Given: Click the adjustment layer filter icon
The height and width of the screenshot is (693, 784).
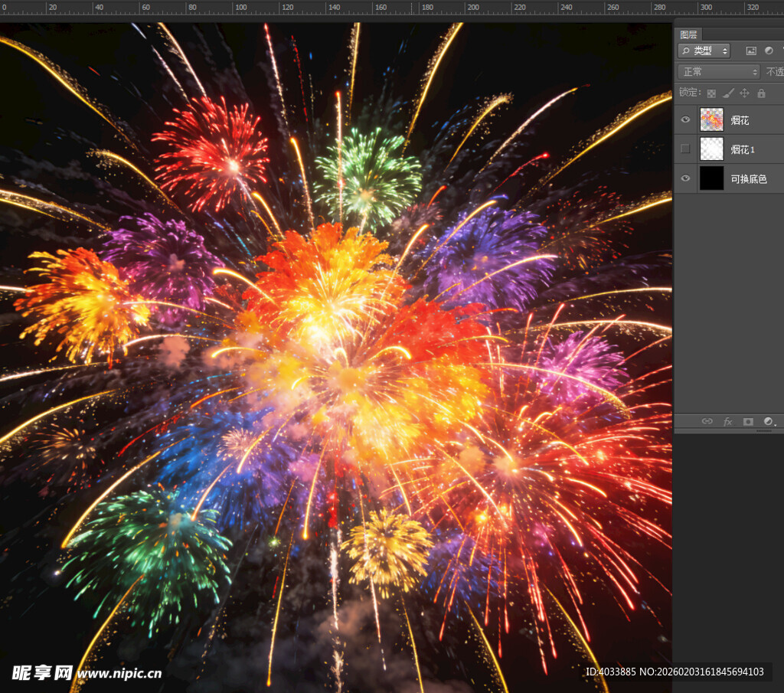Looking at the screenshot, I should pos(769,51).
